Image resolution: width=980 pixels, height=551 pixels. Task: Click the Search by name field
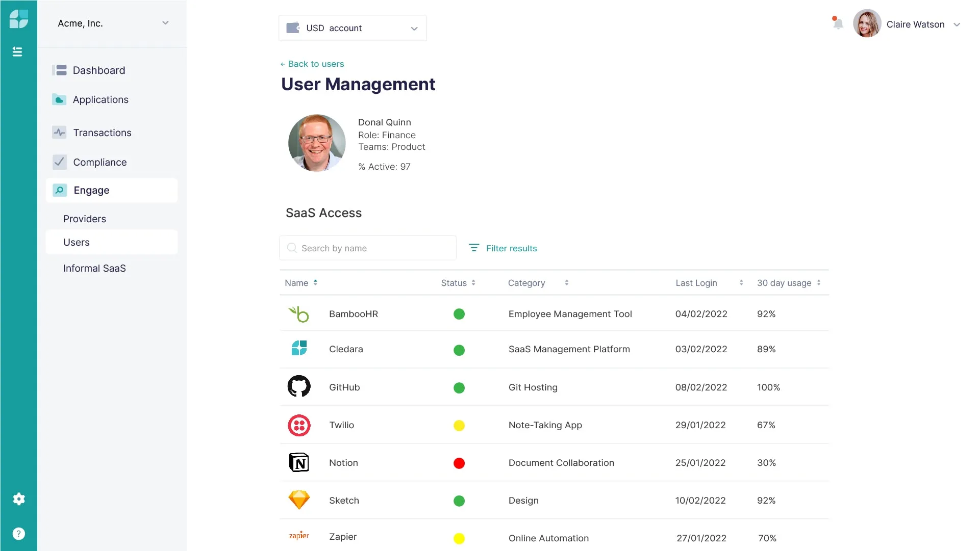point(367,248)
